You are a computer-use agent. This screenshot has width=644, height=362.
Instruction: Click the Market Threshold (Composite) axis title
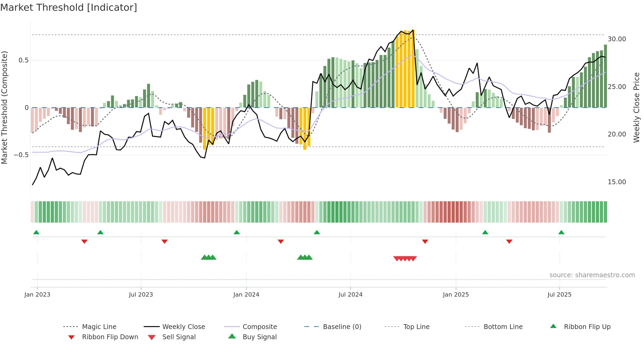tap(4, 108)
